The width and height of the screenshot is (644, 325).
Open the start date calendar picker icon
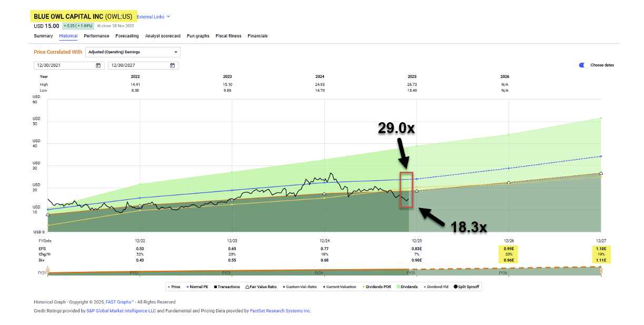(x=98, y=65)
